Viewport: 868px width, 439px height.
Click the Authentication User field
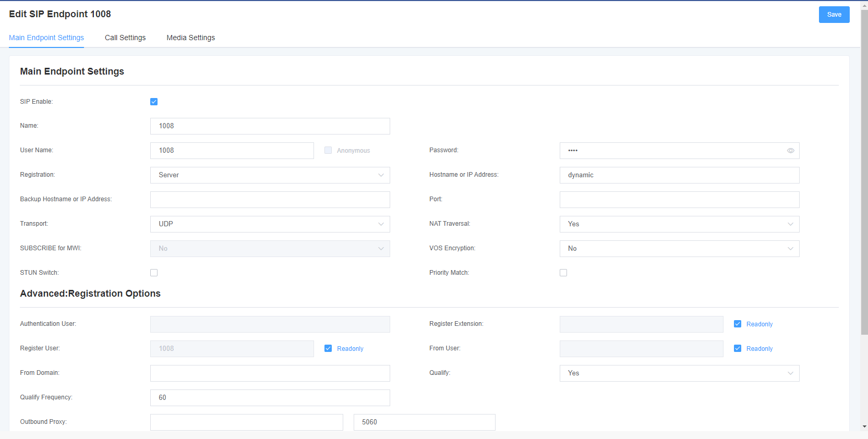[x=270, y=324]
